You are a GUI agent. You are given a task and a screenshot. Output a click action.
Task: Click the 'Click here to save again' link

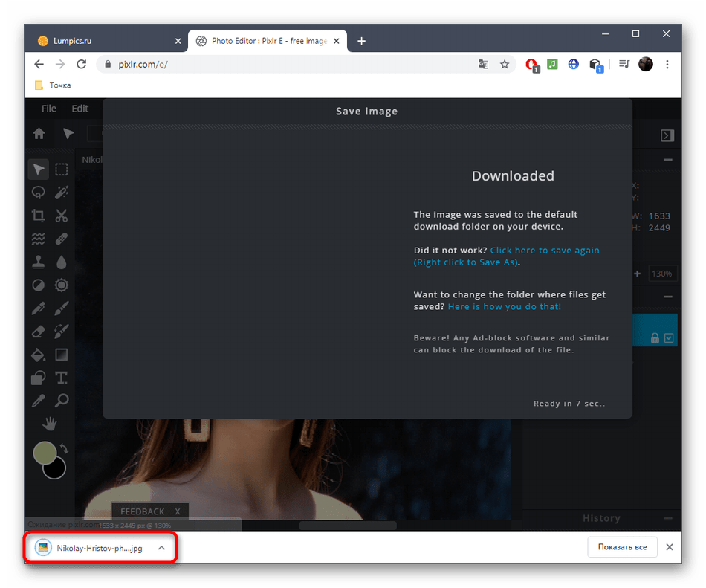pyautogui.click(x=544, y=251)
